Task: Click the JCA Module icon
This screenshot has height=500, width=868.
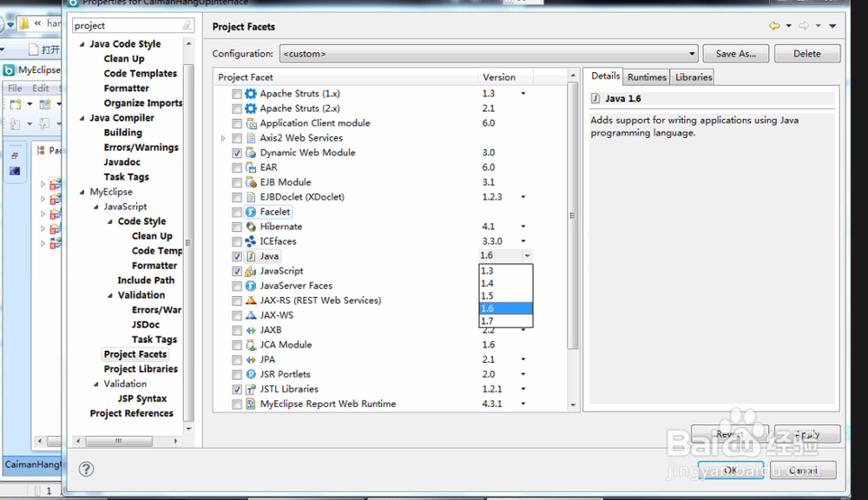Action: (x=251, y=345)
